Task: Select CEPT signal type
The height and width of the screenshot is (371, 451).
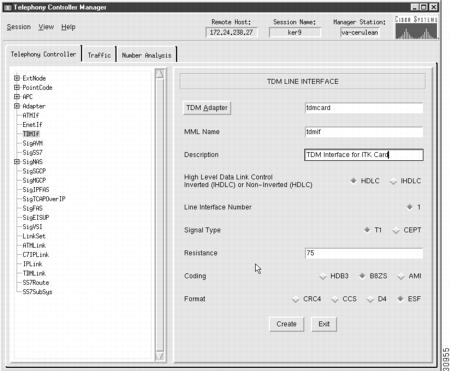Action: click(x=396, y=230)
